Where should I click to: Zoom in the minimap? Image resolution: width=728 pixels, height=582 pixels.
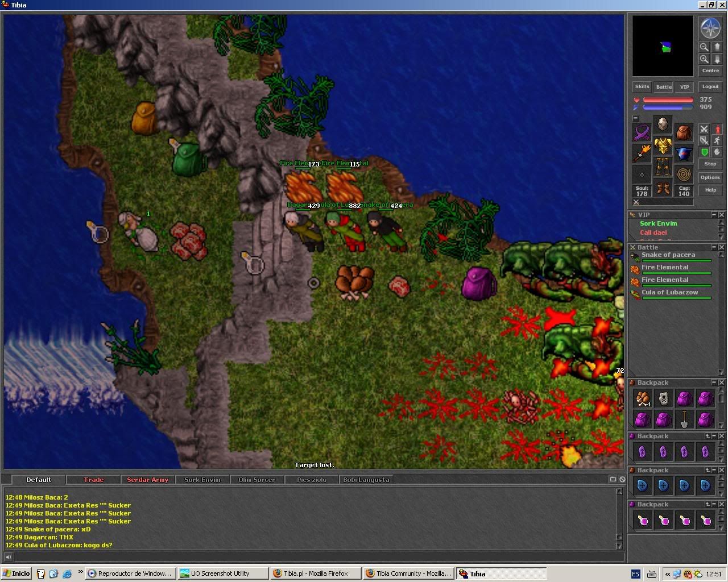click(704, 59)
